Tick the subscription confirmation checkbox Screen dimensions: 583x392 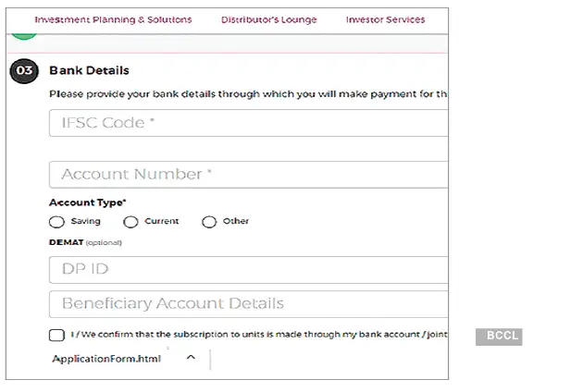(x=56, y=335)
